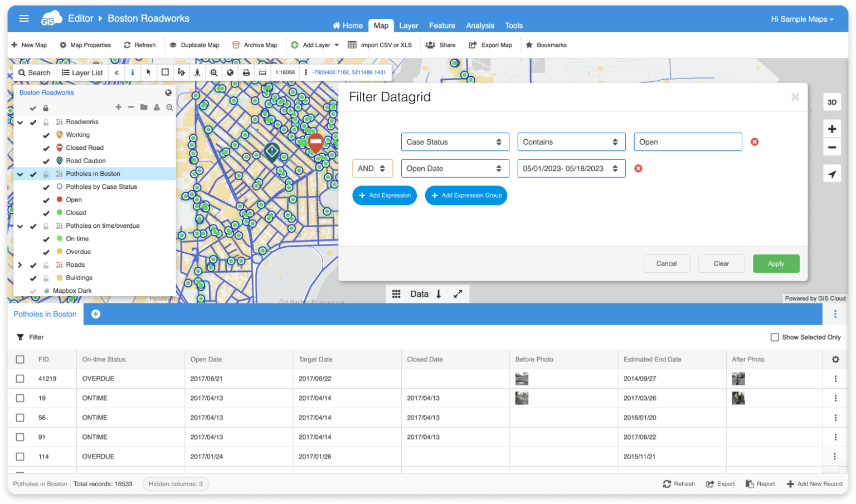The height and width of the screenshot is (504, 856).
Task: Use the freehand draw selection tool
Action: point(181,72)
